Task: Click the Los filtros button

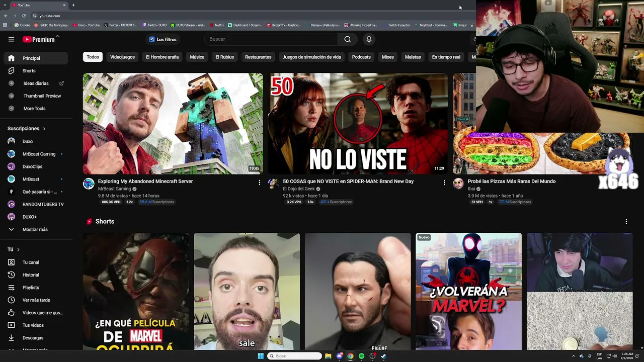Action: pyautogui.click(x=163, y=39)
